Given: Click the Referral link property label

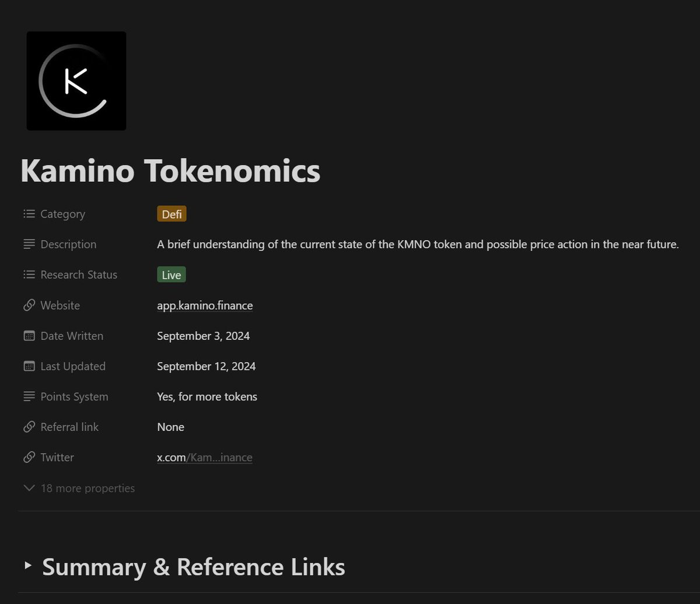Looking at the screenshot, I should tap(69, 427).
